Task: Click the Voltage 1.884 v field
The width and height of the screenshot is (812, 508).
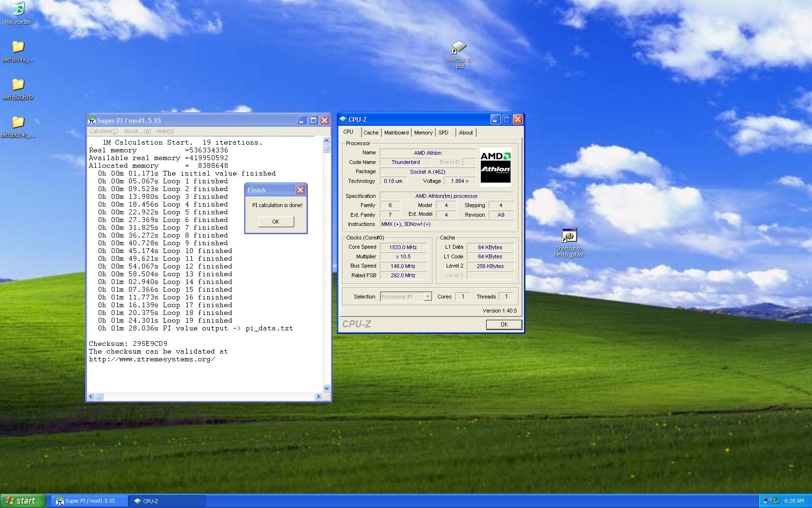Action: (x=460, y=181)
